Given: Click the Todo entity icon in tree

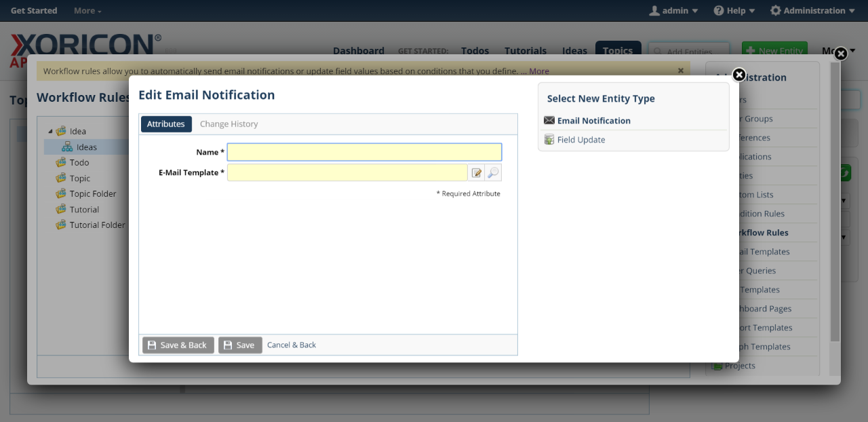Looking at the screenshot, I should [x=61, y=163].
